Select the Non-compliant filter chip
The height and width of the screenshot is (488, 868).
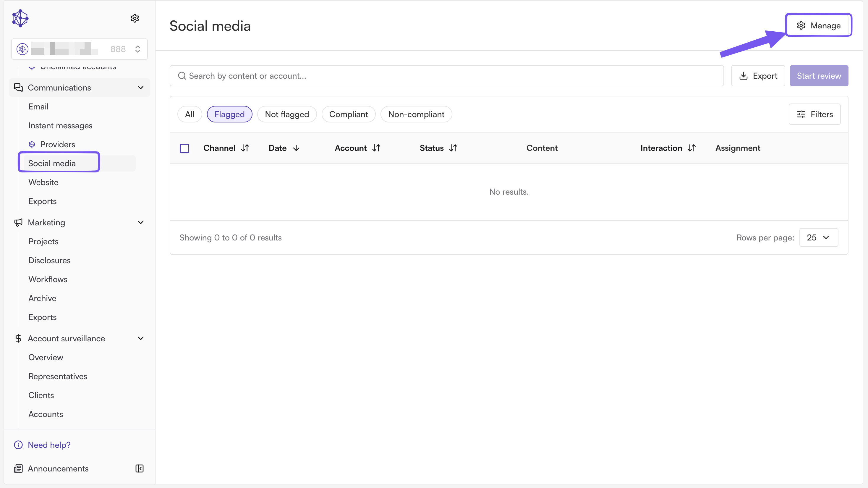click(416, 114)
